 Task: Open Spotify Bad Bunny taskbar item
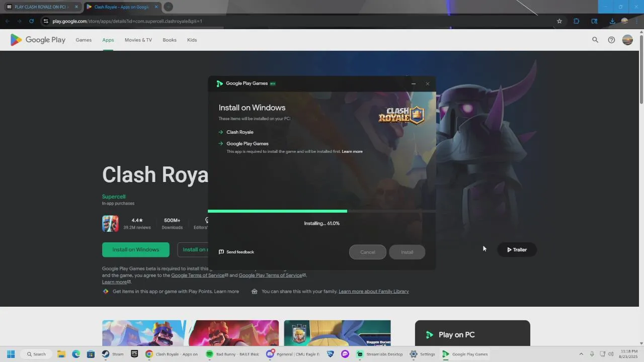click(x=232, y=354)
